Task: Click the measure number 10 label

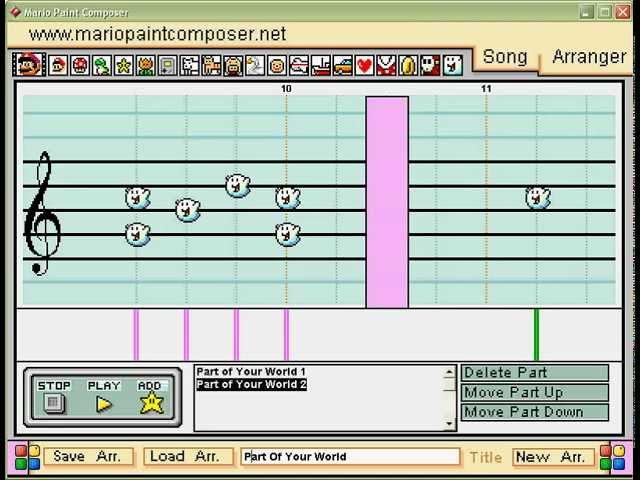Action: (x=286, y=89)
